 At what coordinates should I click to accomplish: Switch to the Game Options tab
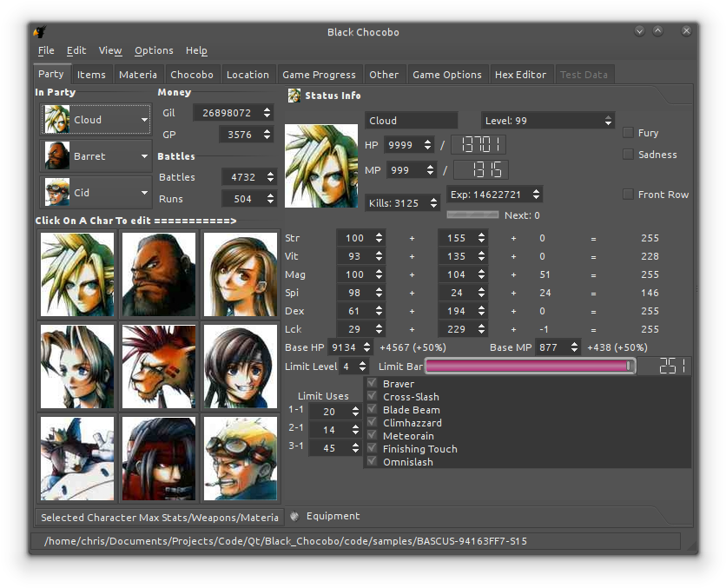tap(447, 75)
